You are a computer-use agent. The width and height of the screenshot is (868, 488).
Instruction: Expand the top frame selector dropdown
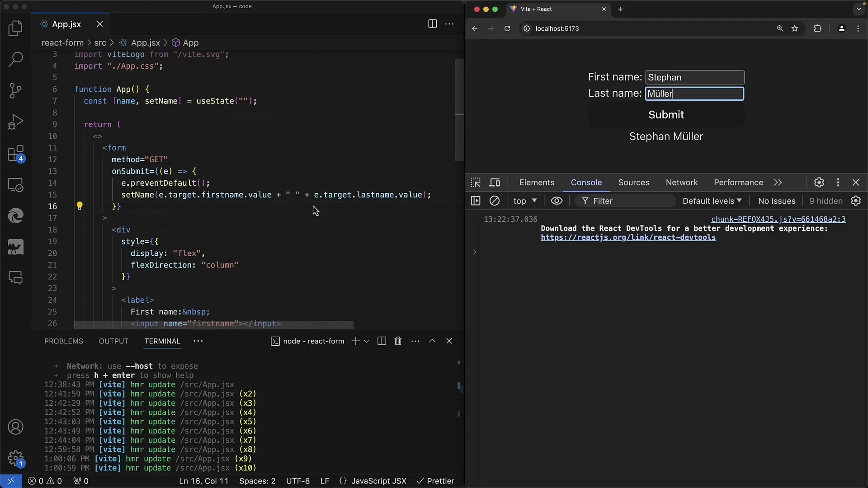coord(524,201)
